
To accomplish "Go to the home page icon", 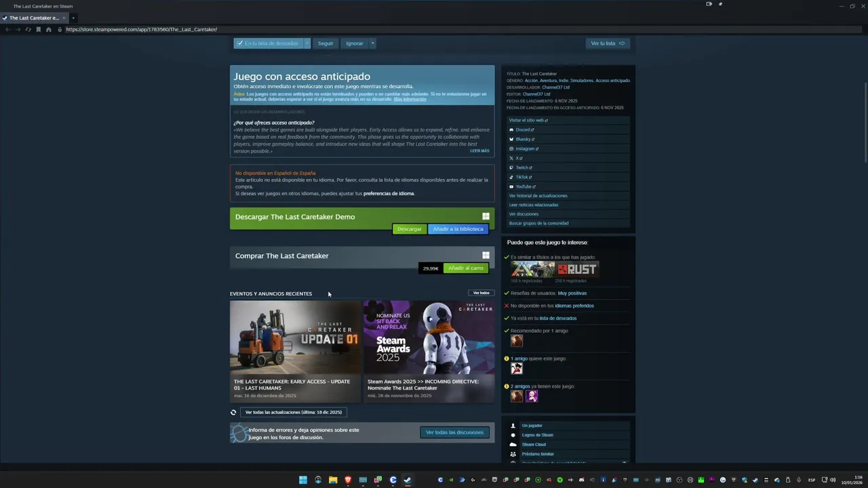I will click(x=49, y=30).
